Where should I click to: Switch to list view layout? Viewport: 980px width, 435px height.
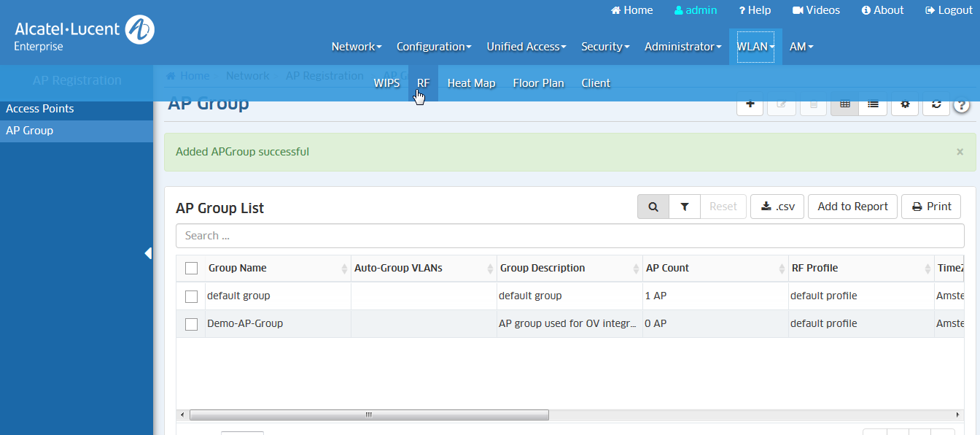pos(873,104)
